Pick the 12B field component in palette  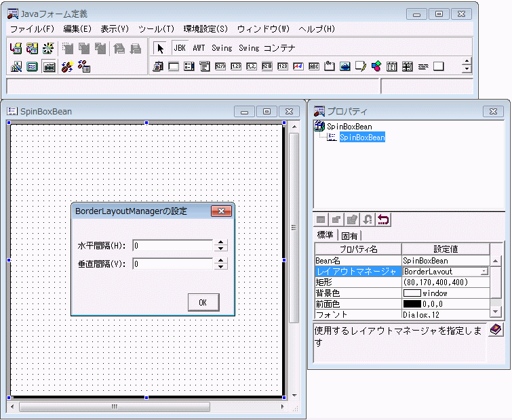(267, 66)
